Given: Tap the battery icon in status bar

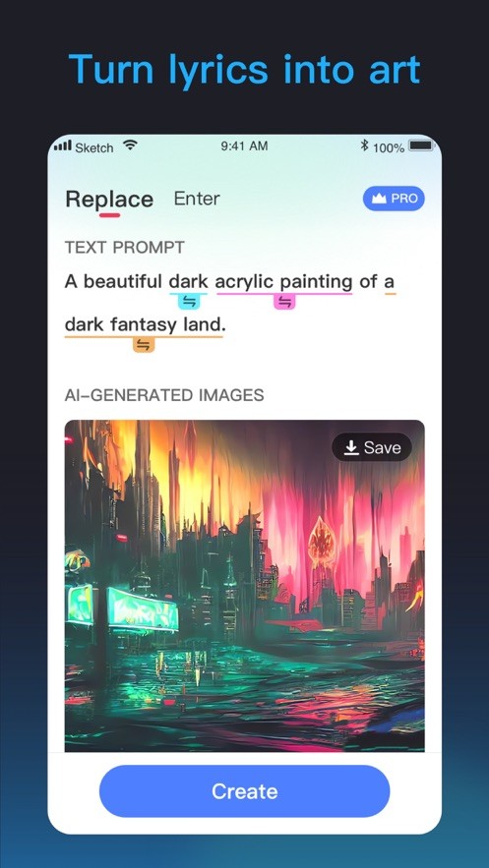Looking at the screenshot, I should point(421,146).
